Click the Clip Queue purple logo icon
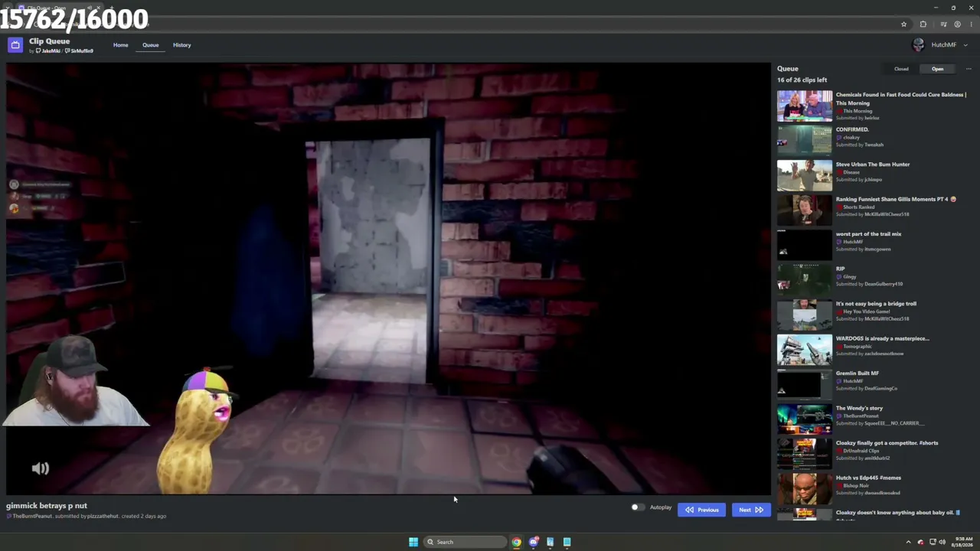The image size is (980, 551). [x=15, y=45]
